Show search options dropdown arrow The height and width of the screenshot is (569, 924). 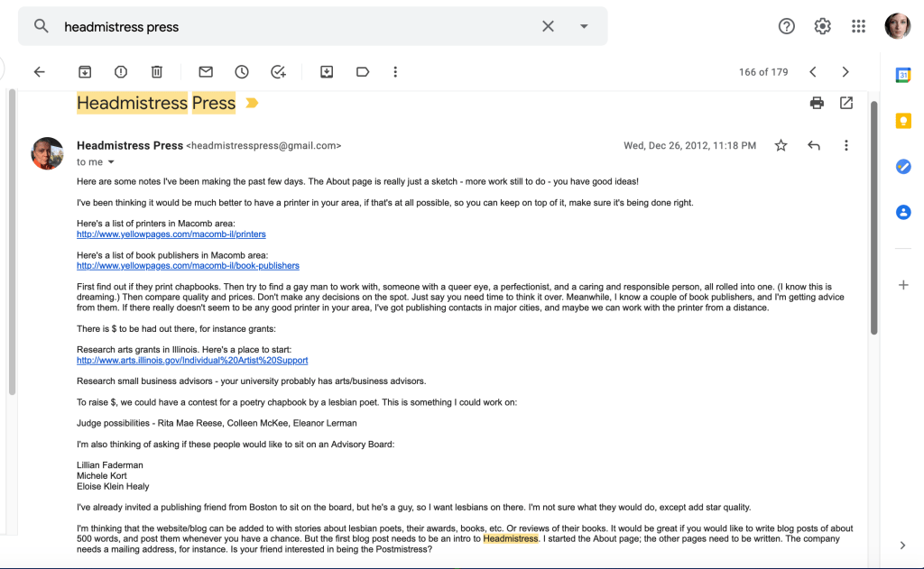(584, 26)
